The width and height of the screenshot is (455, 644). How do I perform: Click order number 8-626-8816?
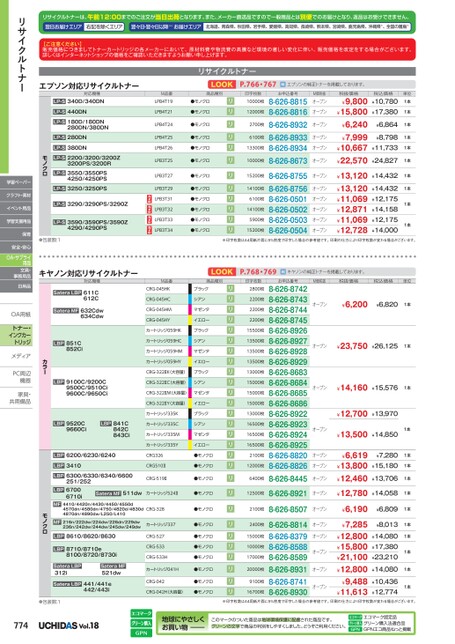288,112
